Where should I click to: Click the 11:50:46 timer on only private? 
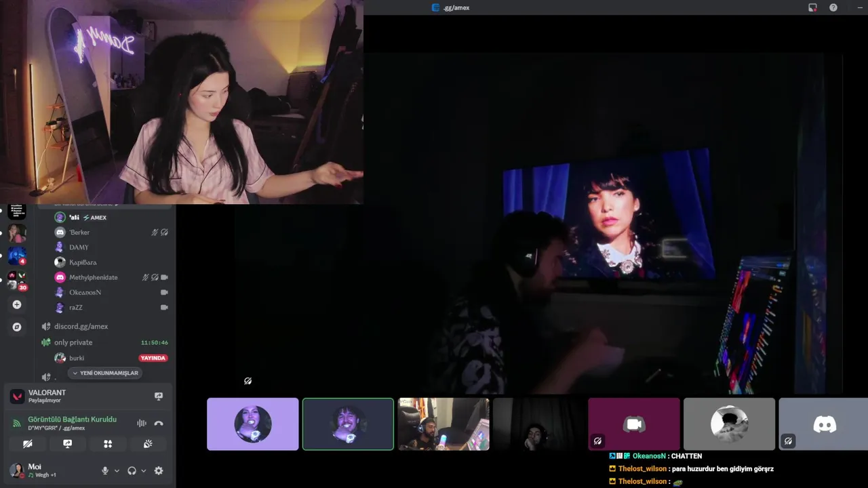point(155,343)
